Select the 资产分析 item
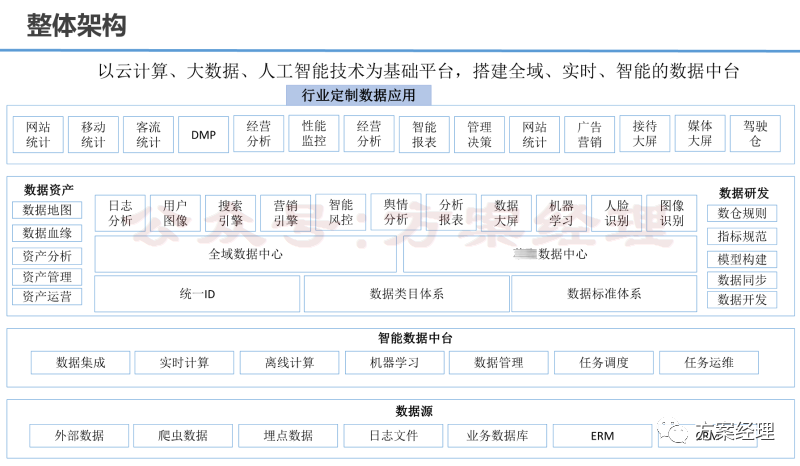This screenshot has height=466, width=800. [47, 256]
